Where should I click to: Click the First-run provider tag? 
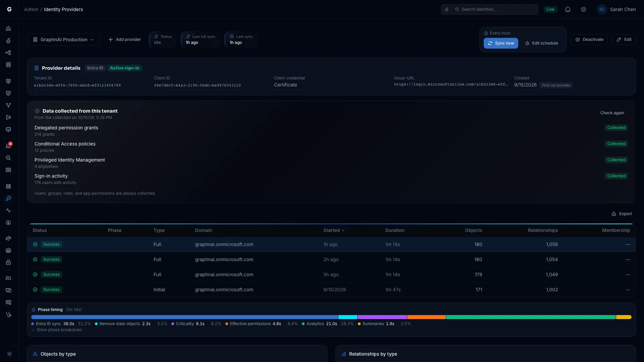pos(556,85)
